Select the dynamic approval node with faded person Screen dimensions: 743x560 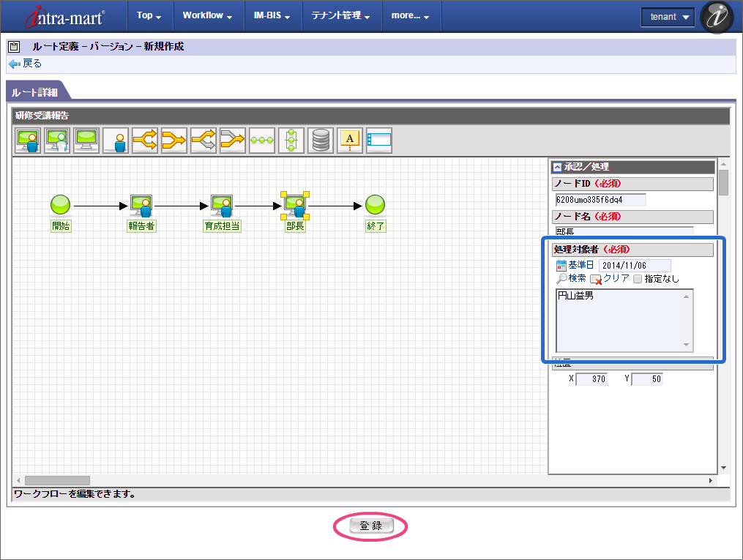pos(57,141)
